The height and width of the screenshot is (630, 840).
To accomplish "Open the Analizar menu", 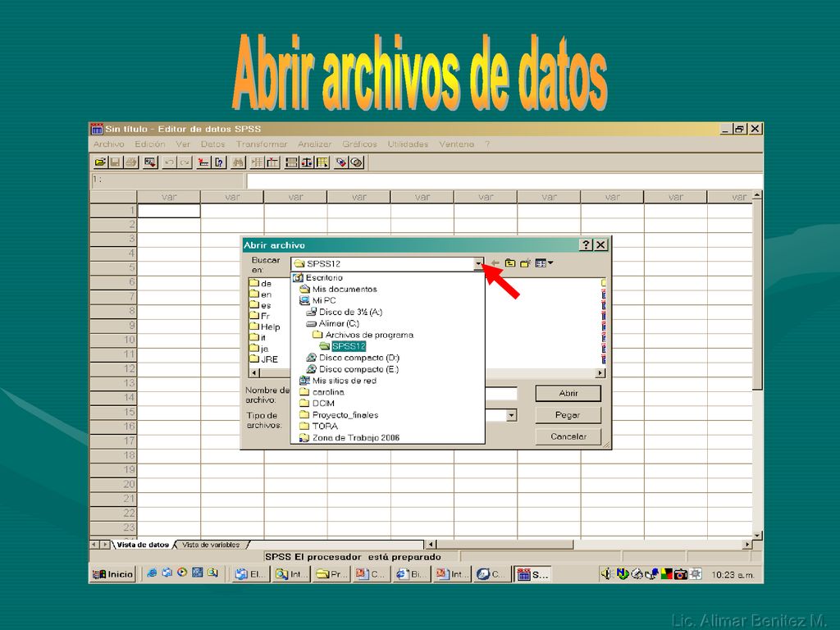I will [x=314, y=144].
